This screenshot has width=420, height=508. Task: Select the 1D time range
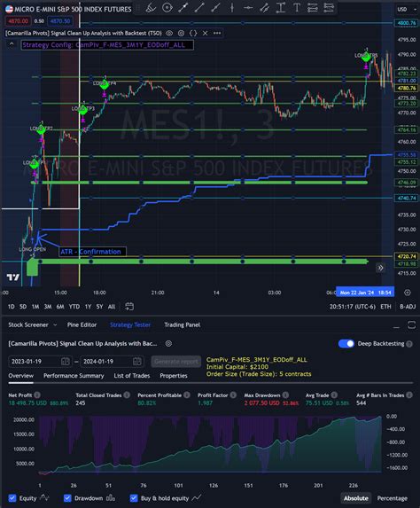pos(11,307)
